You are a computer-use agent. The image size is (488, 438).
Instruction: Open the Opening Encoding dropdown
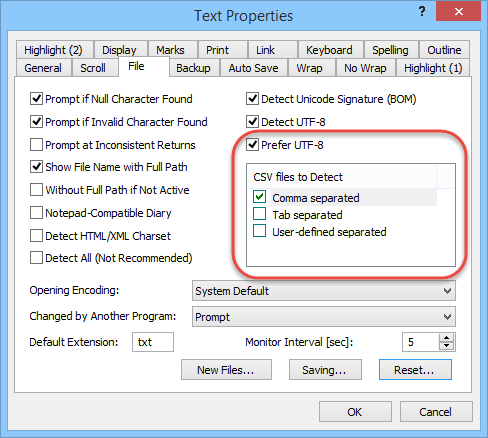pos(324,291)
